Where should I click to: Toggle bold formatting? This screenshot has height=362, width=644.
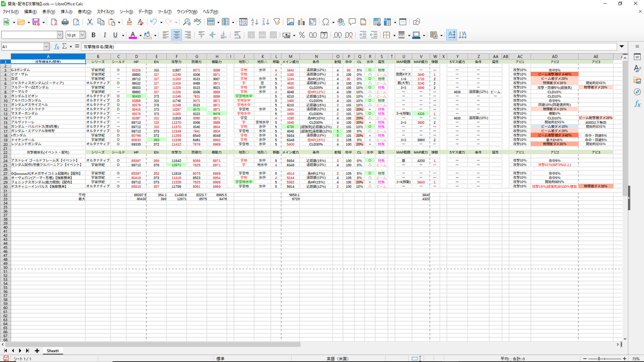[x=93, y=35]
